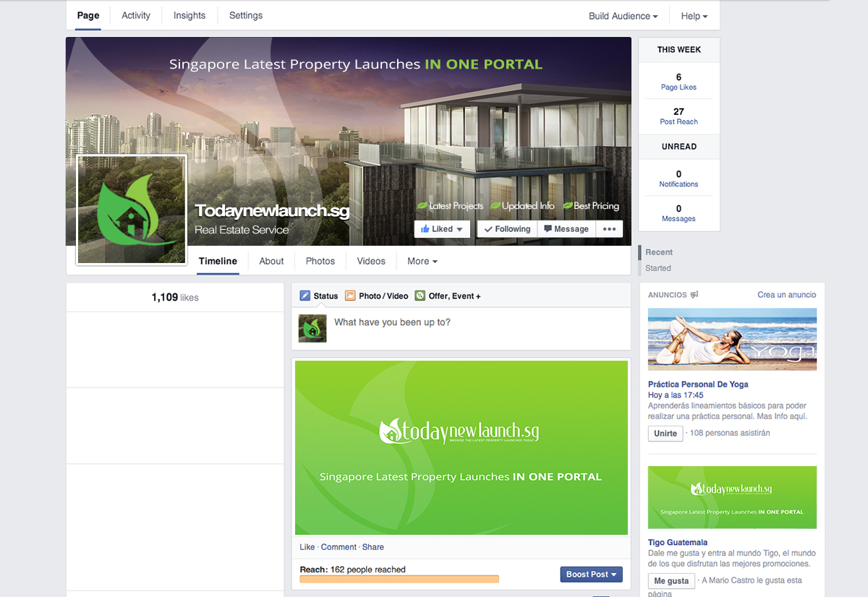The width and height of the screenshot is (868, 597).
Task: Select the Timeline tab
Action: tap(218, 261)
